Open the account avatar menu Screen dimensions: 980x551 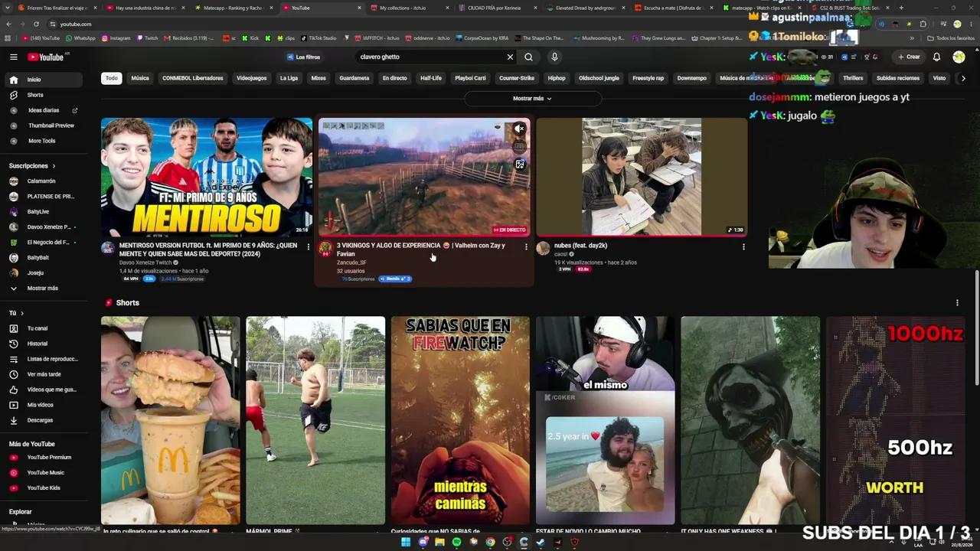point(959,57)
